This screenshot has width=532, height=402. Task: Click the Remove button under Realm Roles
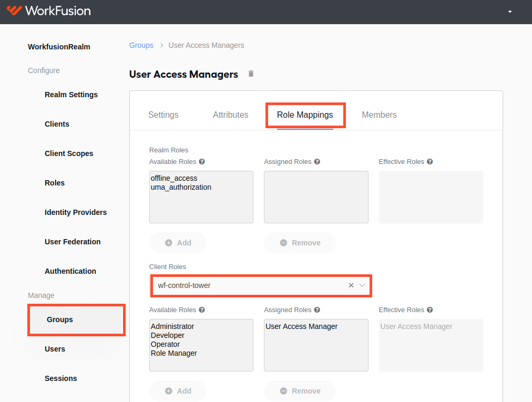click(x=300, y=243)
